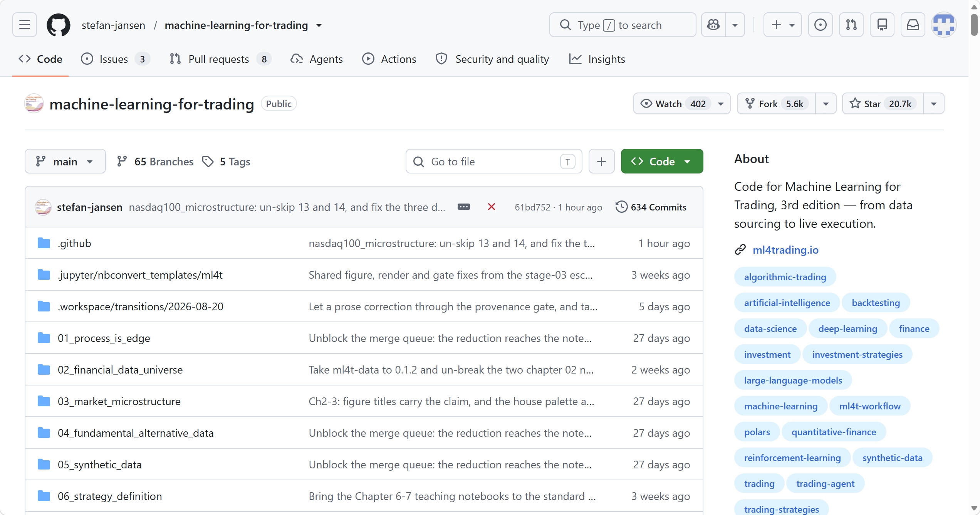The image size is (980, 515).
Task: Open the create new plus menu
Action: click(x=783, y=25)
